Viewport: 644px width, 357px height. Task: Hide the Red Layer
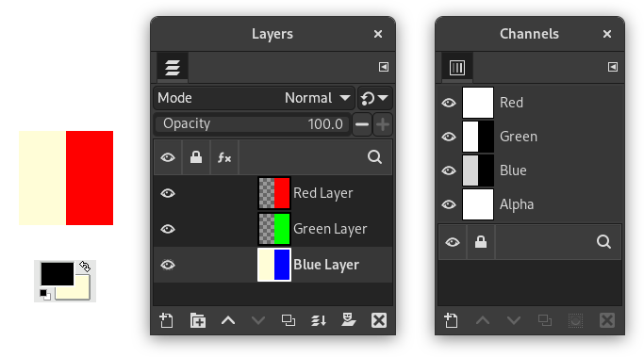pyautogui.click(x=168, y=193)
